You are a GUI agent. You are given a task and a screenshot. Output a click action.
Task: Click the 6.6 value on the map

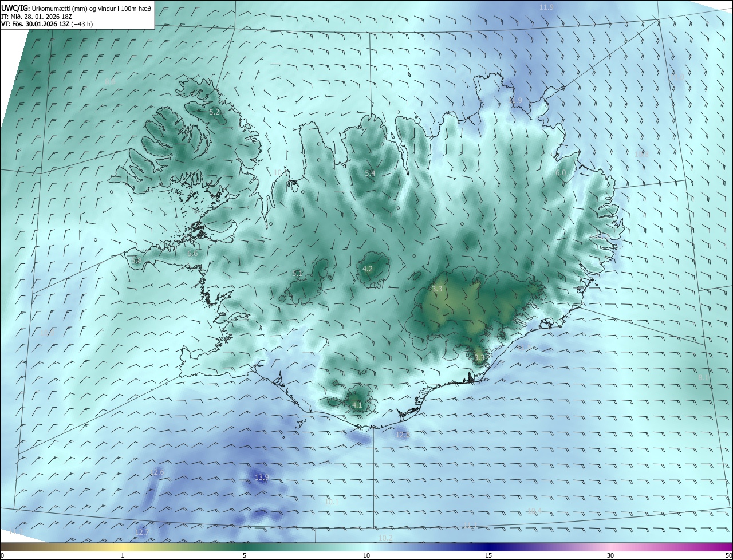(192, 253)
